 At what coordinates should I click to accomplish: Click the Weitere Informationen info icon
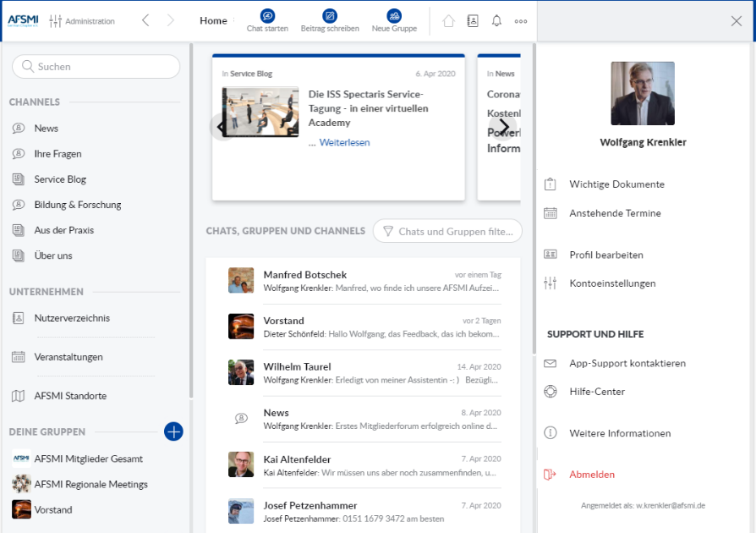click(x=551, y=432)
